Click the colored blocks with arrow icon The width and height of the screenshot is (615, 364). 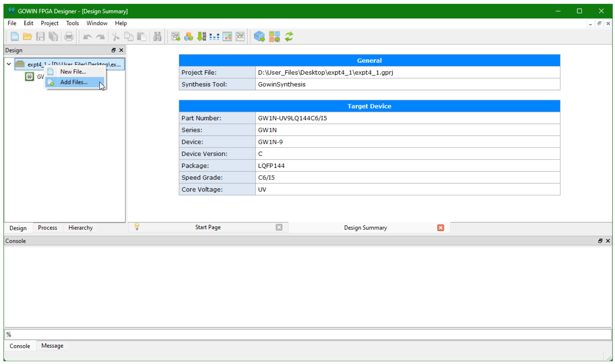click(x=274, y=37)
